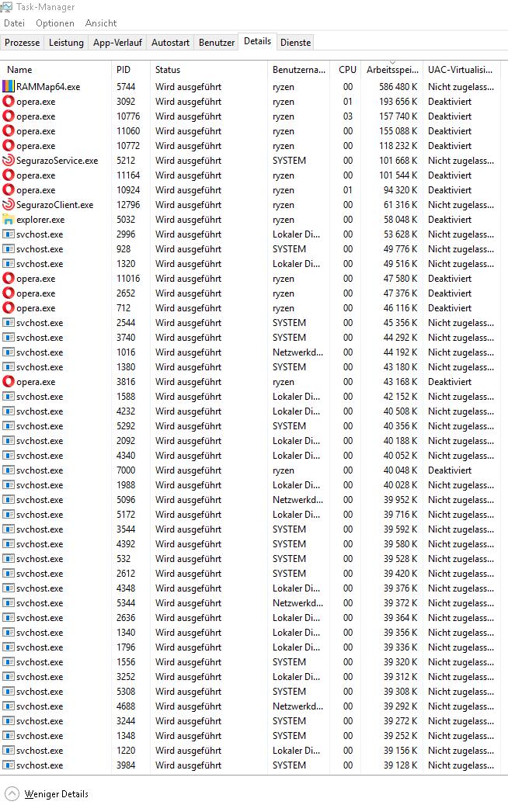Click the RAMMap64.exe process icon
The height and width of the screenshot is (812, 508).
[9, 86]
